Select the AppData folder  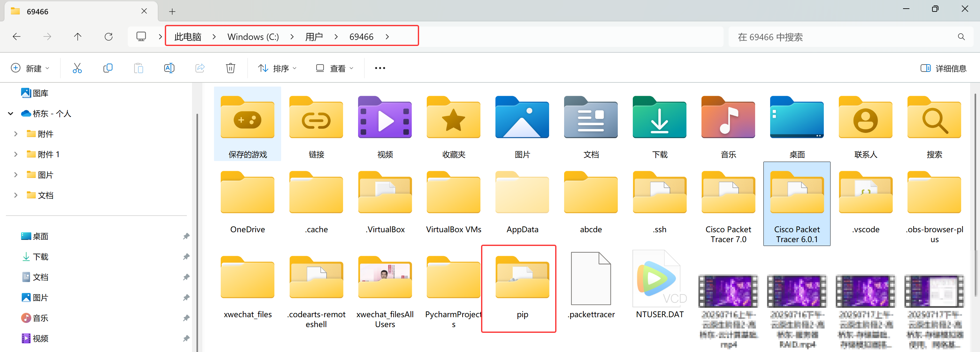click(x=522, y=203)
